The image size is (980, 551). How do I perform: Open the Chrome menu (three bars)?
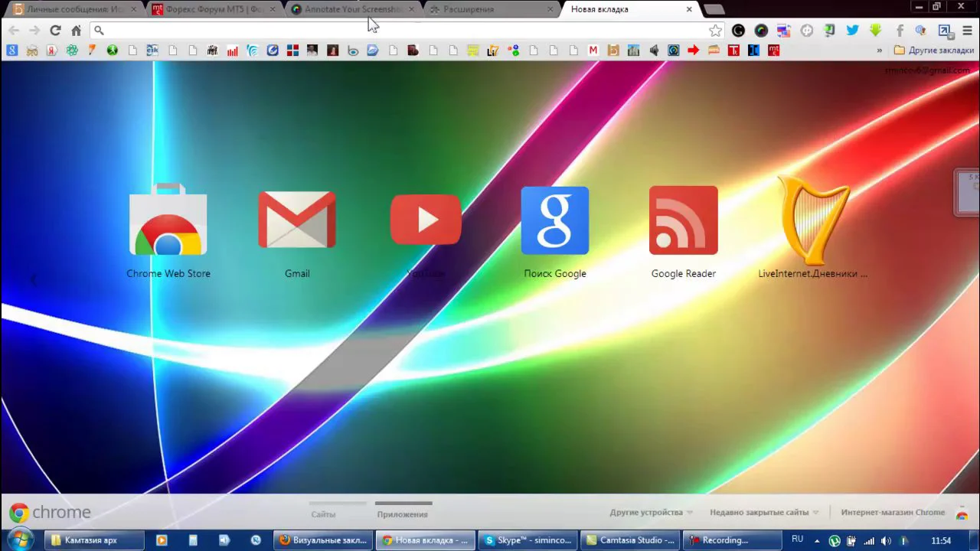pos(967,31)
